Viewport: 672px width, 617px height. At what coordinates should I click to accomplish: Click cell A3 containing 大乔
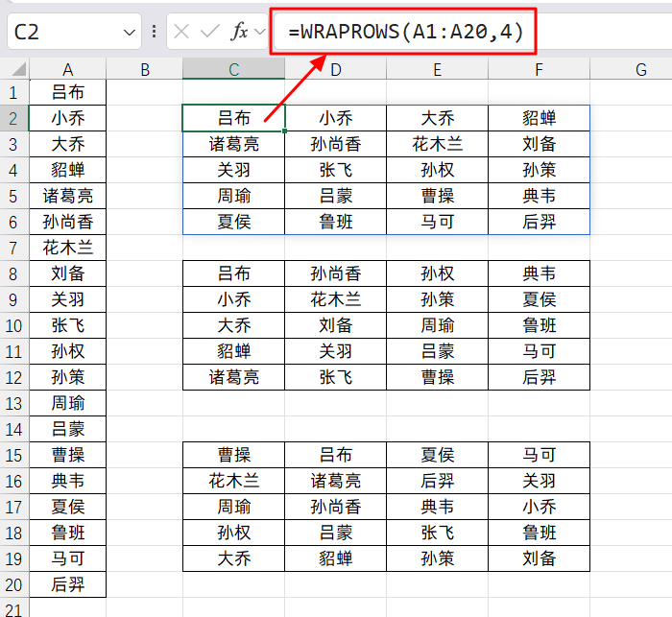[x=68, y=144]
